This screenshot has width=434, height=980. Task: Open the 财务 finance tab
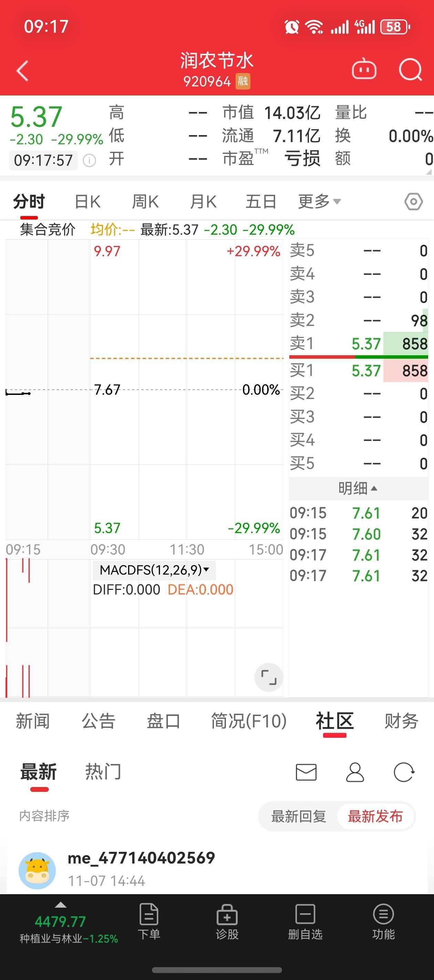coord(401,721)
